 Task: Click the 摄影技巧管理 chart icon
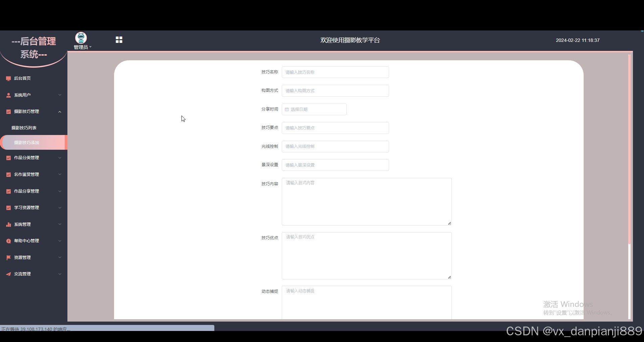click(x=9, y=112)
